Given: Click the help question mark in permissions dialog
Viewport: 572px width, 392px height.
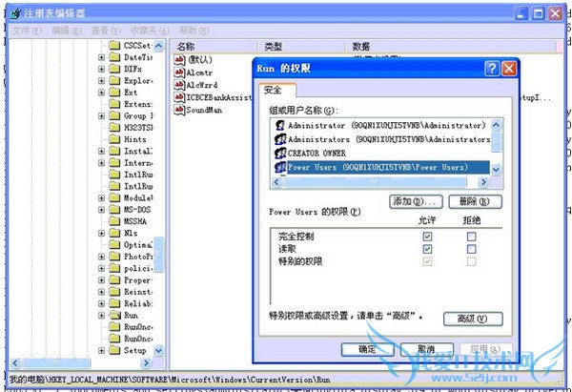Looking at the screenshot, I should pos(492,69).
